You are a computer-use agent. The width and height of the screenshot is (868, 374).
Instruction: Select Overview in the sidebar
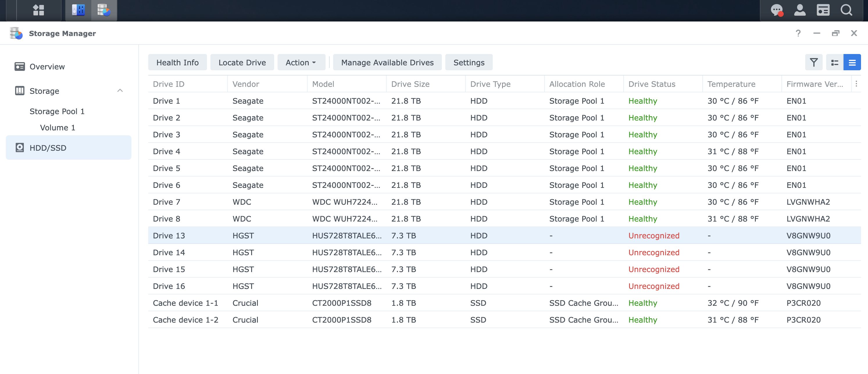[47, 67]
